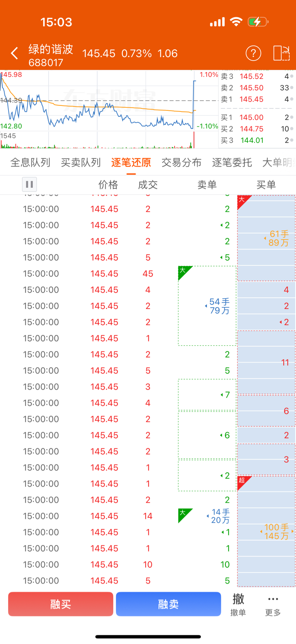296x644 pixels.
Task: Tap the 买2 144.75 order row
Action: [x=257, y=129]
